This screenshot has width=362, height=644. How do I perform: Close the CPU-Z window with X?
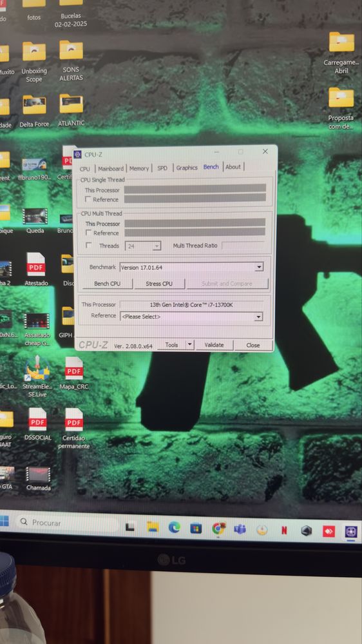(265, 151)
